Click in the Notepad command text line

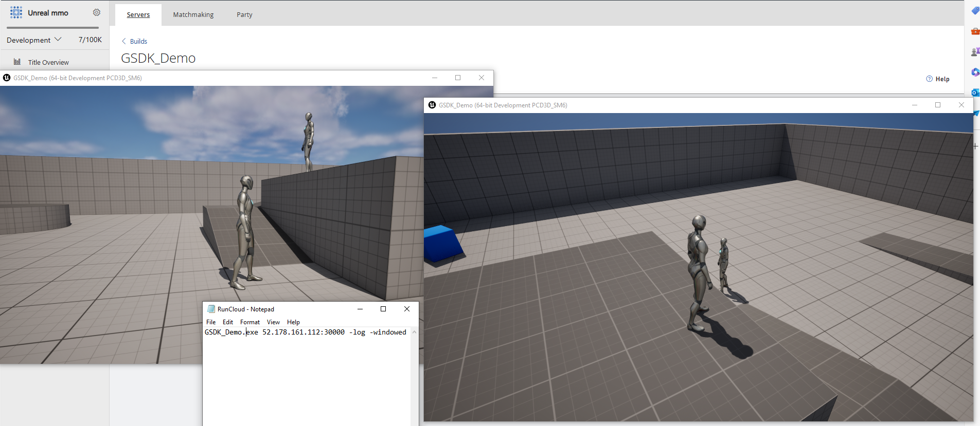[x=306, y=332]
